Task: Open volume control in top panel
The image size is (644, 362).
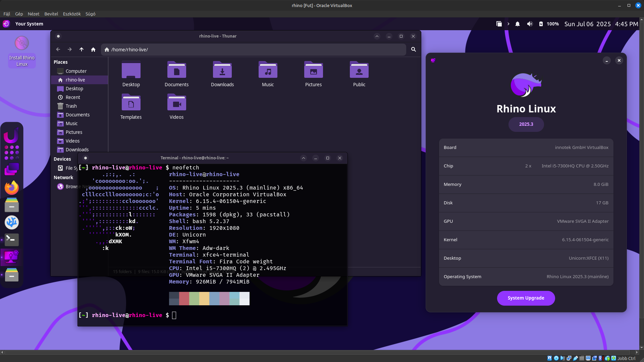Action: pyautogui.click(x=530, y=24)
